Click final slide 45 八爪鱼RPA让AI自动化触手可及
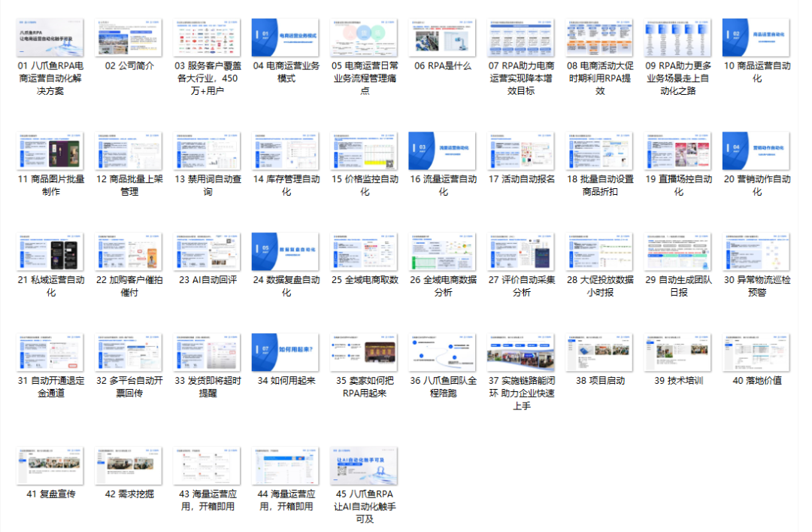This screenshot has height=532, width=812. (364, 466)
